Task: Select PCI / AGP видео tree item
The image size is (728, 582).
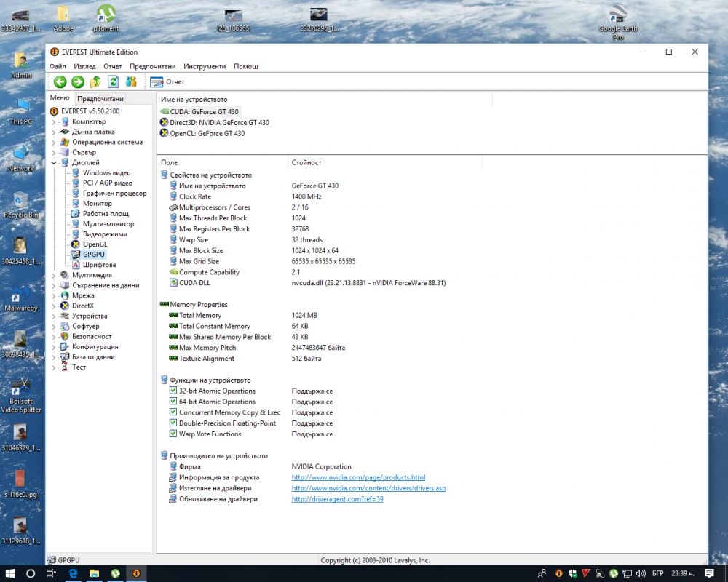Action: coord(107,183)
